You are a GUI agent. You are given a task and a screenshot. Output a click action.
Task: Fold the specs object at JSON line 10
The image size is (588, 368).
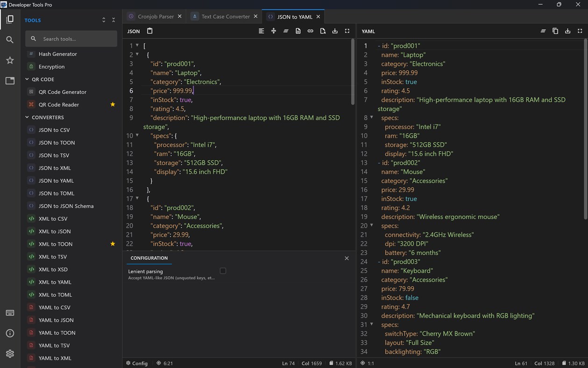[x=137, y=135]
